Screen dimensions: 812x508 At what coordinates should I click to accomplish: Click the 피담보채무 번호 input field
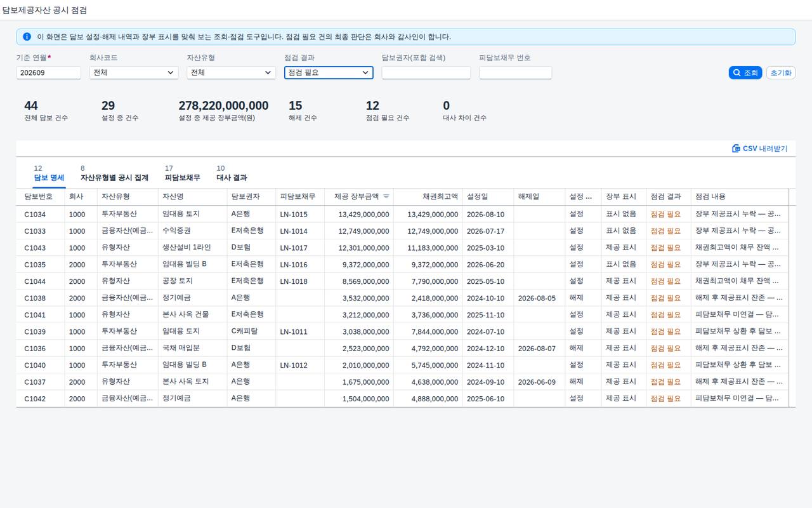(x=515, y=73)
